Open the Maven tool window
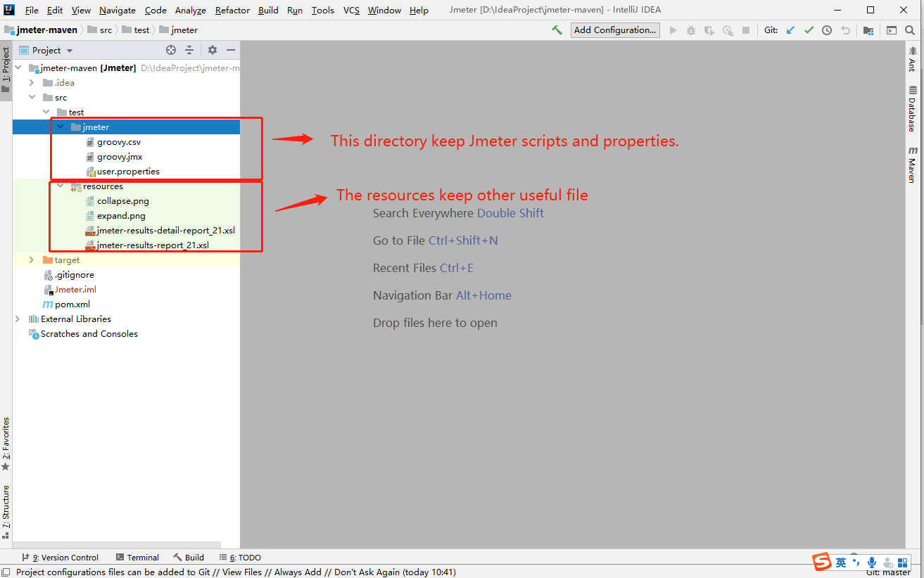This screenshot has width=924, height=578. [x=913, y=165]
